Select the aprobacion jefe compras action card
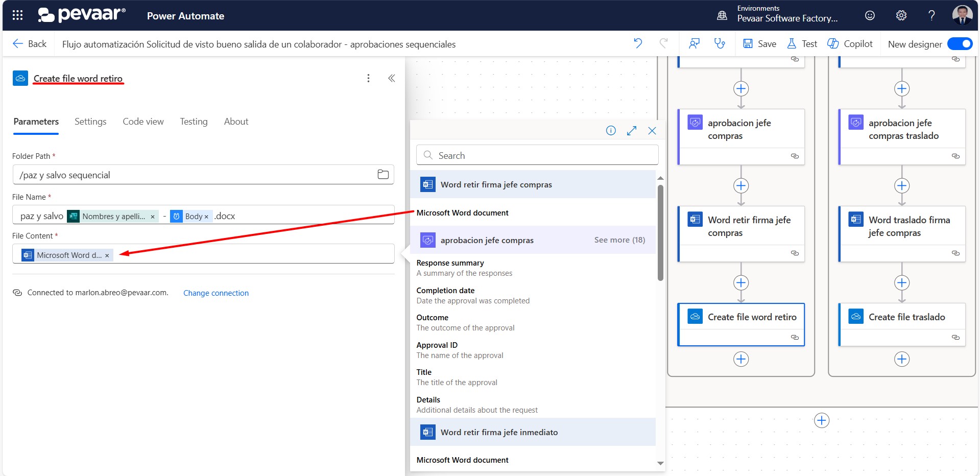The image size is (980, 476). pos(741,136)
